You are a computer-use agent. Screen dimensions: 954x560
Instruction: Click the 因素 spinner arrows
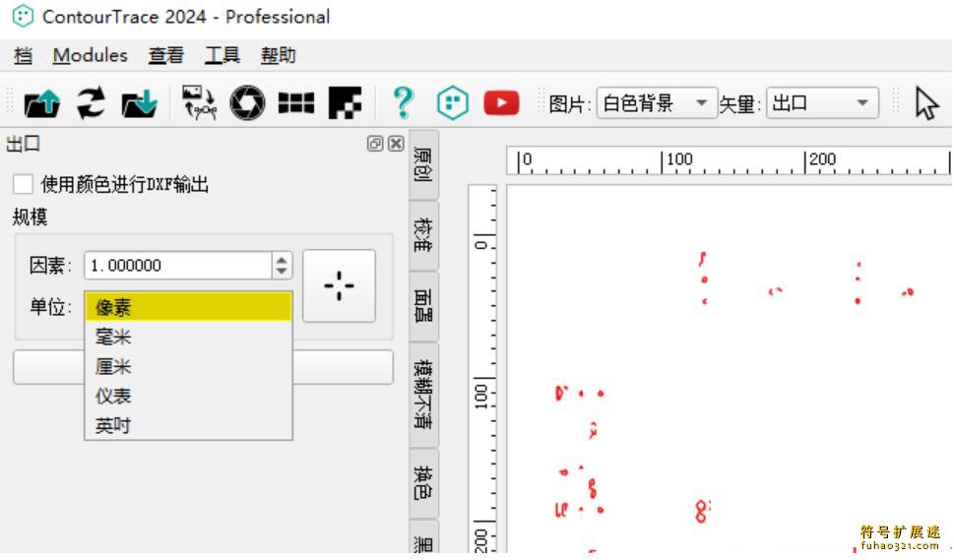point(282,266)
